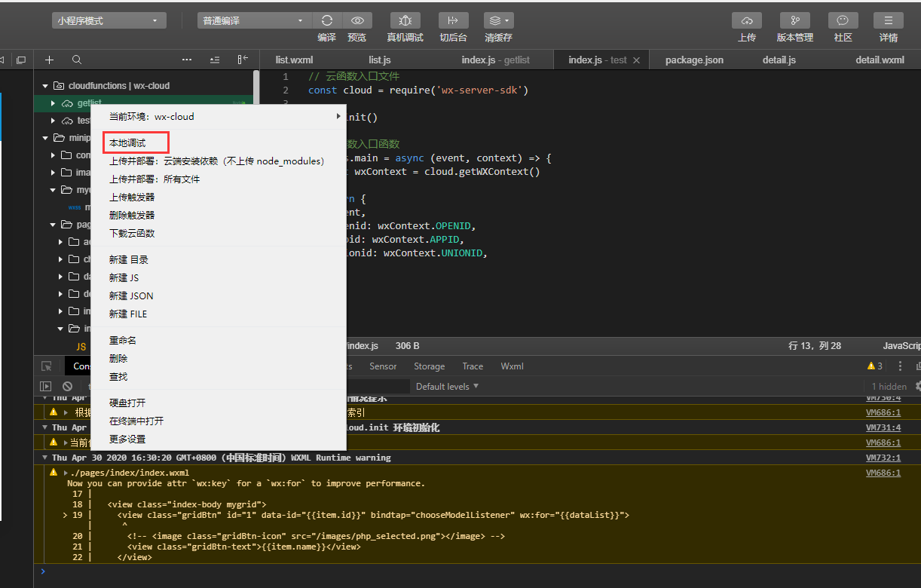
Task: Click the 编译 compile refresh icon
Action: coord(327,20)
